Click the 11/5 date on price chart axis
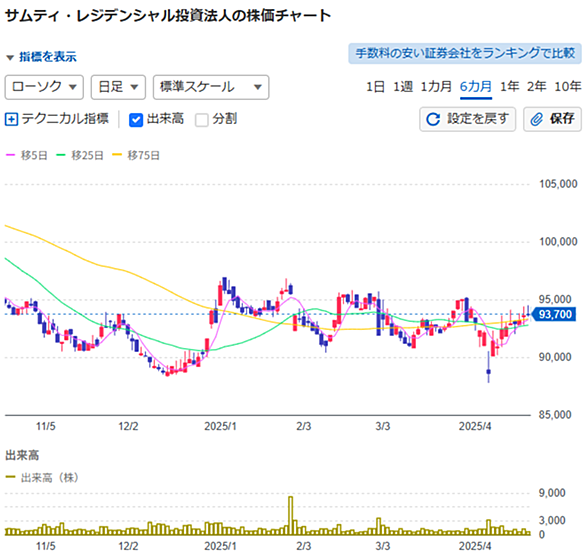The height and width of the screenshot is (557, 586). [x=46, y=427]
